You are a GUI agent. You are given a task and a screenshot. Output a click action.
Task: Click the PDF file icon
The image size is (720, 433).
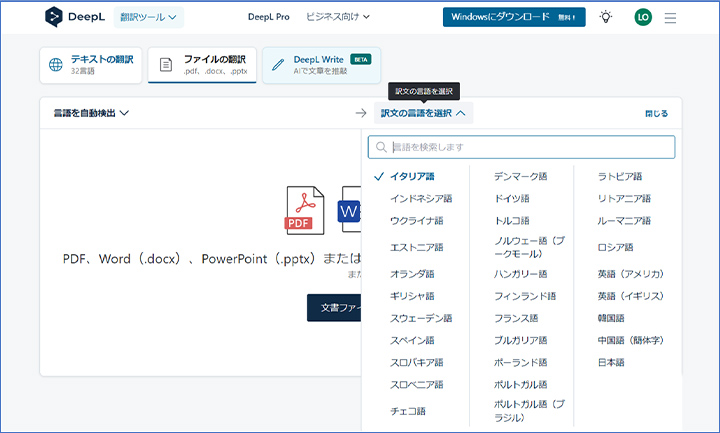tap(305, 210)
